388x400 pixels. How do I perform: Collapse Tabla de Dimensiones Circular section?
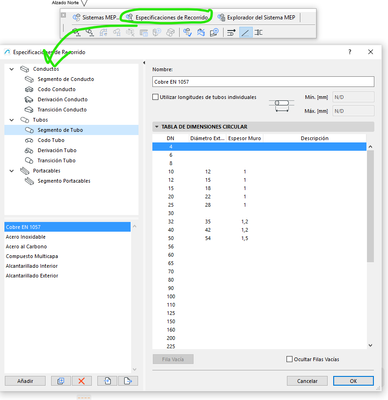[156, 127]
